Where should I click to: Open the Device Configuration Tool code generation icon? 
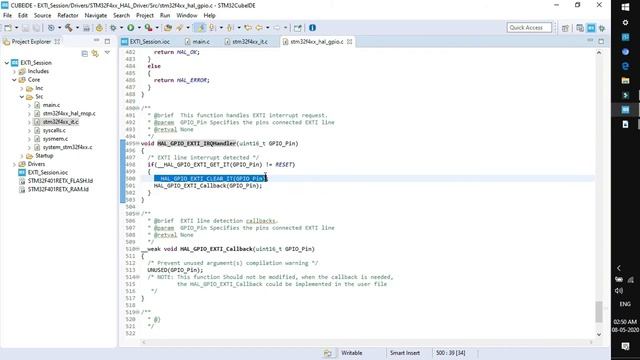point(99,28)
